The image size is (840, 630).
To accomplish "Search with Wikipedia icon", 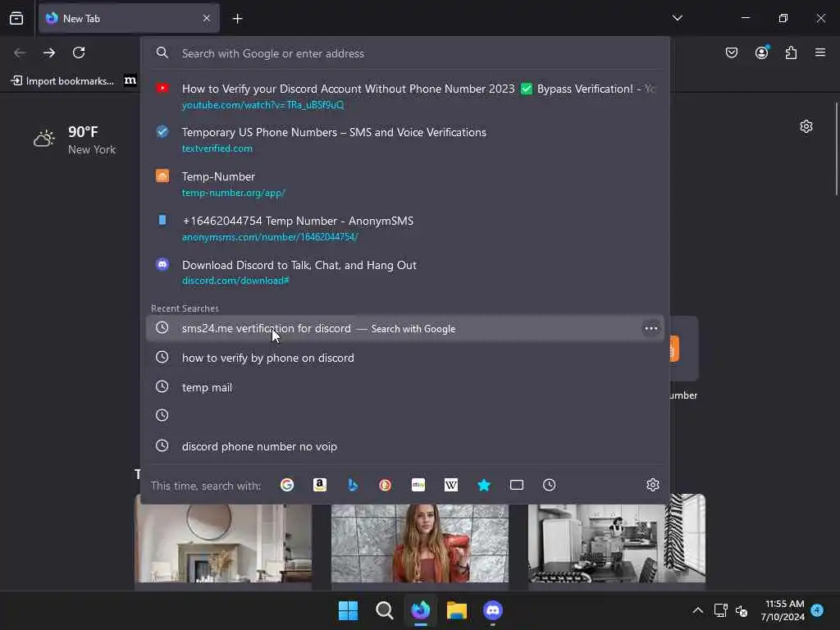I will click(451, 485).
